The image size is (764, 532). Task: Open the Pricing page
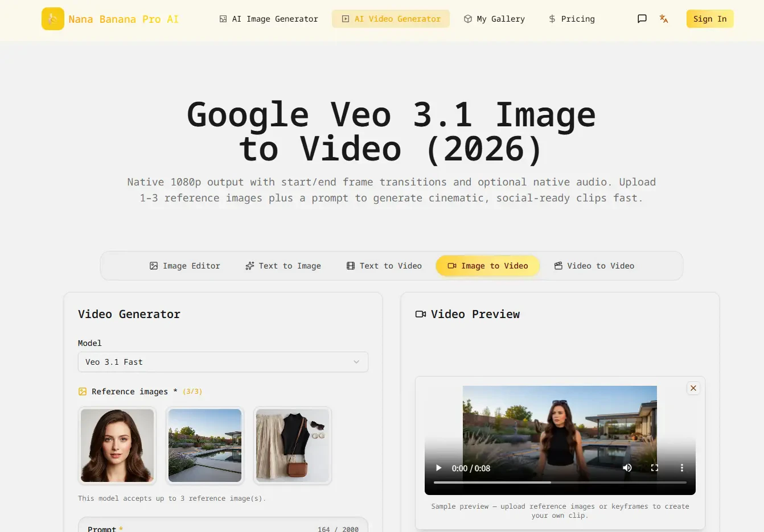click(x=572, y=19)
